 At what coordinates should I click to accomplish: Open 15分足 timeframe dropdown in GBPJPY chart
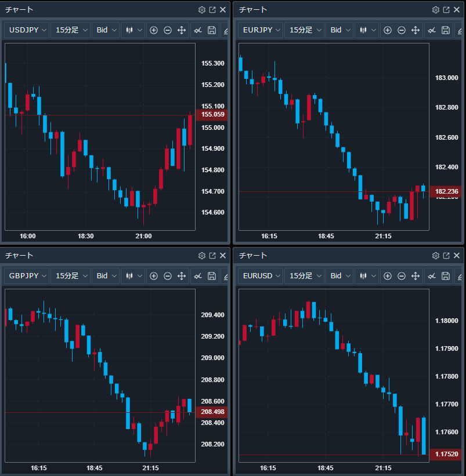[x=70, y=276]
